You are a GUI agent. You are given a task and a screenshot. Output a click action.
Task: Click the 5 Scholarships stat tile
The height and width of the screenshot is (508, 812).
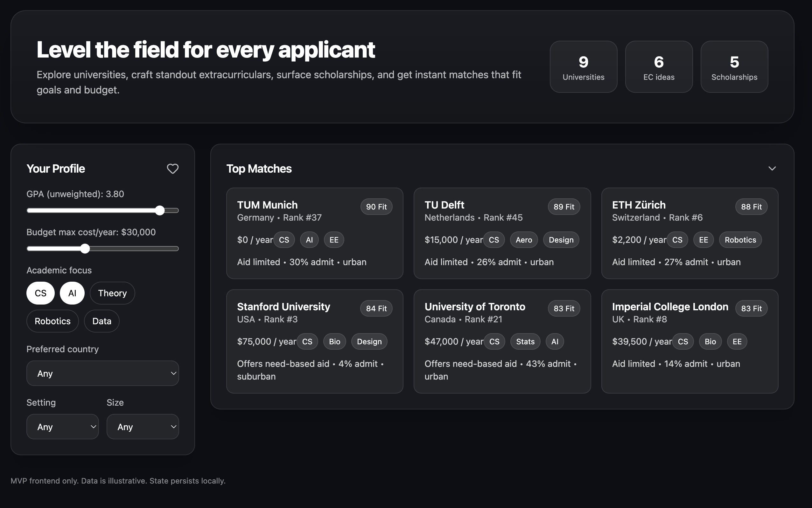point(734,67)
